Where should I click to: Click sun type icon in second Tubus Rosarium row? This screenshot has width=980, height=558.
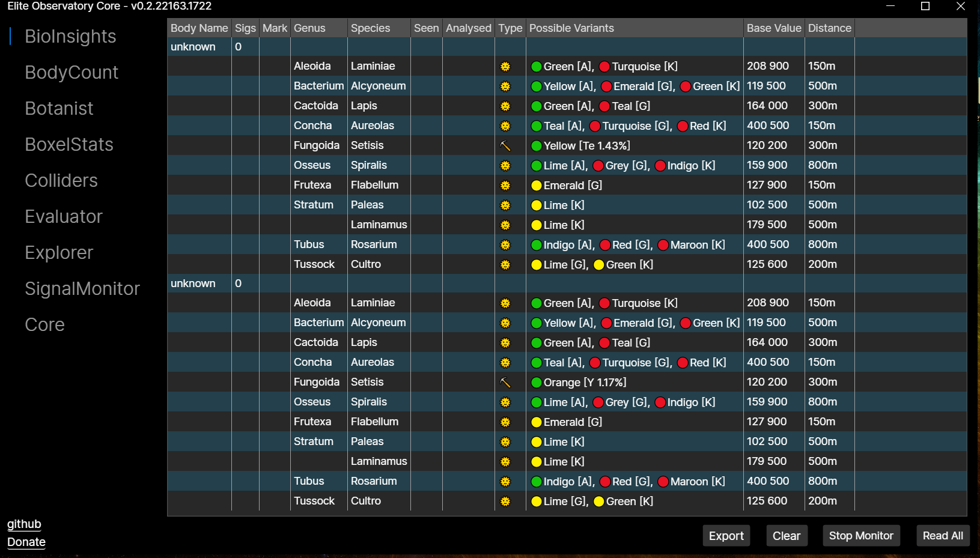(x=505, y=482)
